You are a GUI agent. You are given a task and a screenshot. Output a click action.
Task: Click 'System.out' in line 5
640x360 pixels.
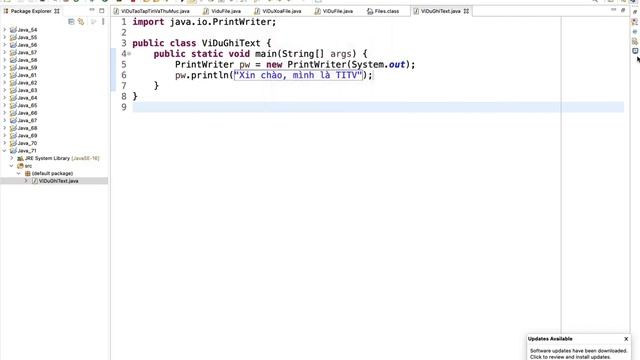[378, 64]
